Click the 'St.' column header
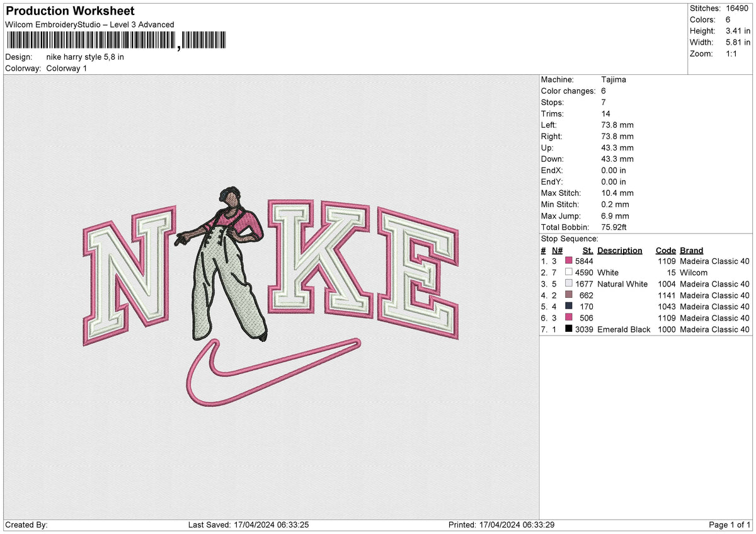Image resolution: width=756 pixels, height=534 pixels. pos(588,251)
